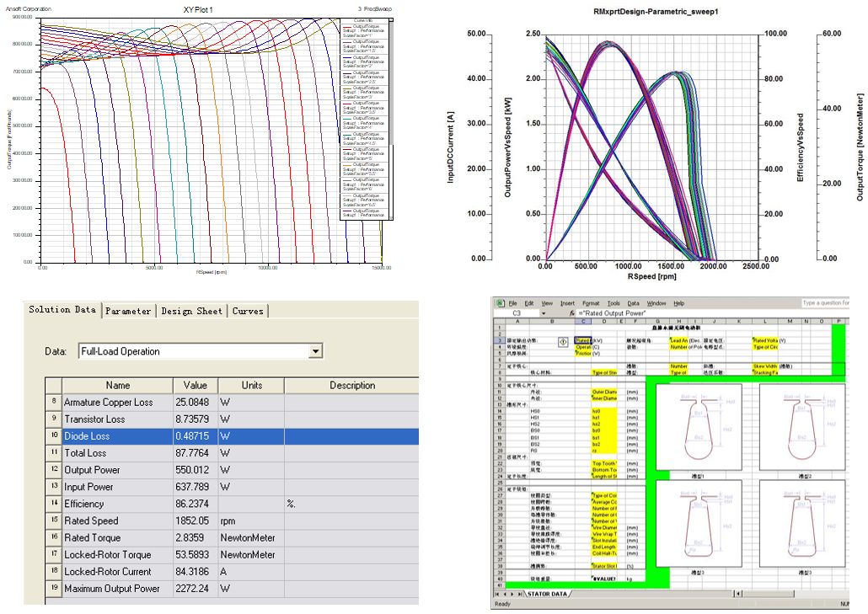Open the Name Box dropdown next to C3
The width and height of the screenshot is (868, 614).
[544, 313]
